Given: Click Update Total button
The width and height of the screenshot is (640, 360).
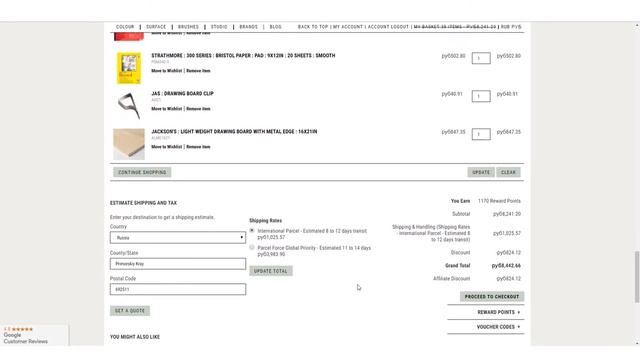Looking at the screenshot, I should coord(271,271).
